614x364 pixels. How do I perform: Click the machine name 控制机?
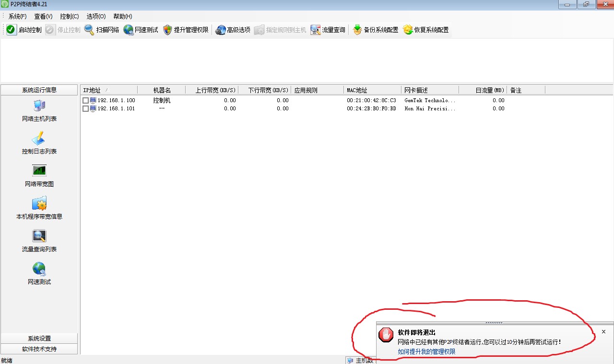tap(162, 101)
